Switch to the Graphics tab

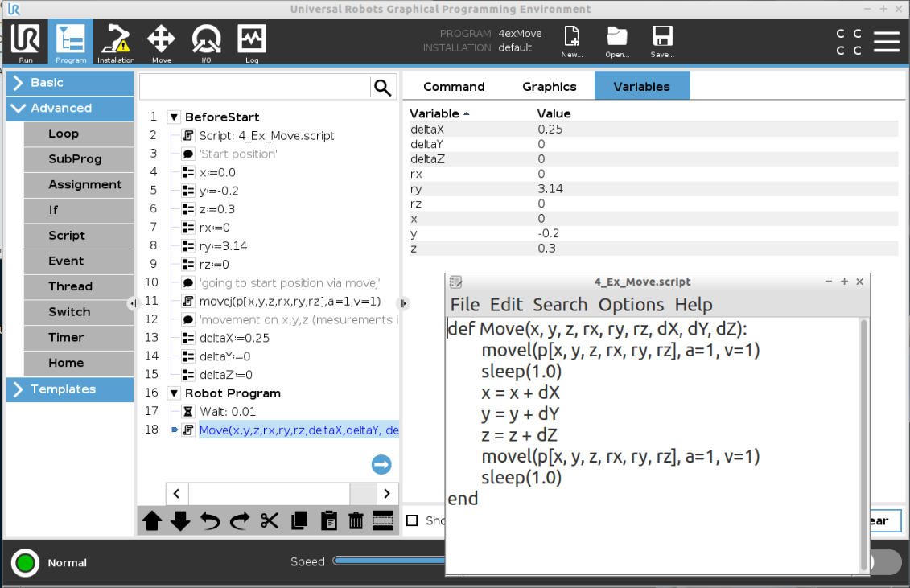[549, 87]
